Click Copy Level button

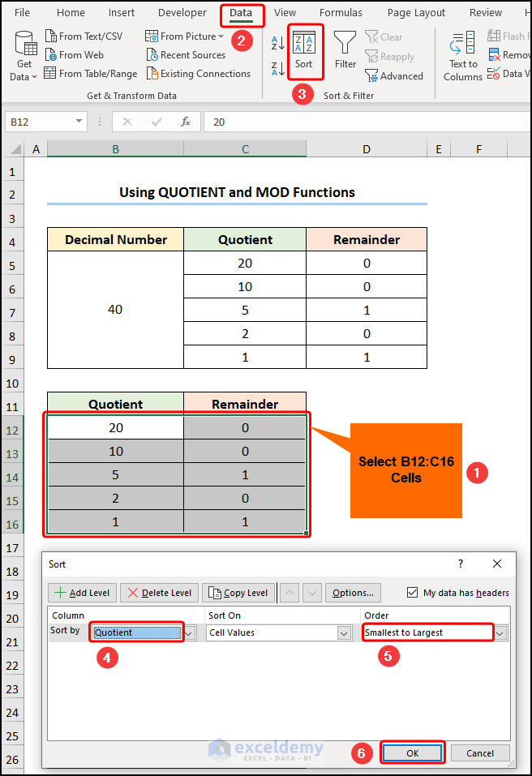238,593
